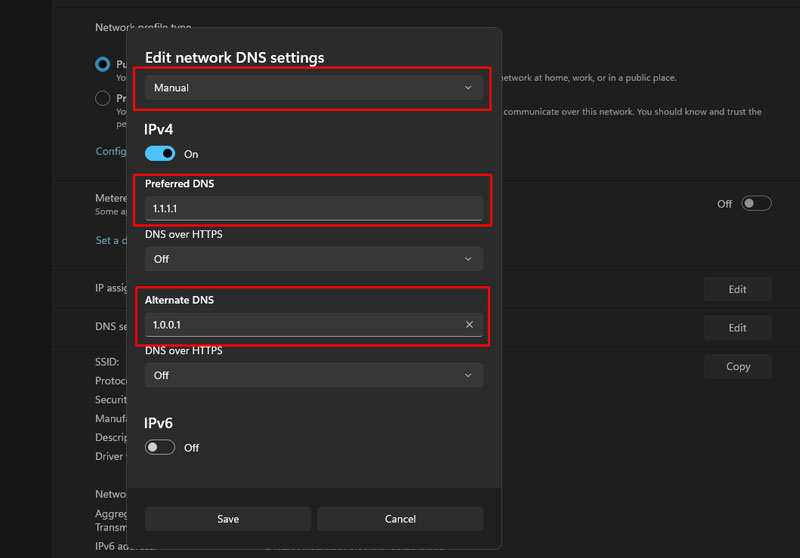Image resolution: width=800 pixels, height=558 pixels.
Task: Click the Copy button for network properties
Action: [737, 366]
